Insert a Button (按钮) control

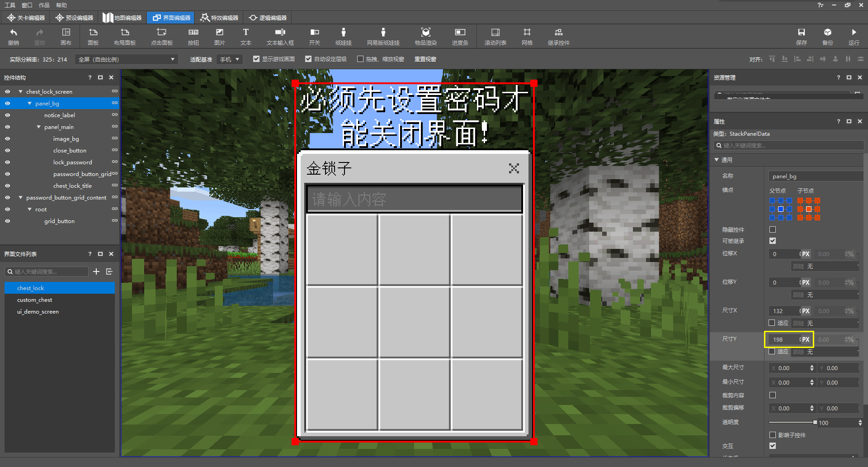tap(193, 36)
